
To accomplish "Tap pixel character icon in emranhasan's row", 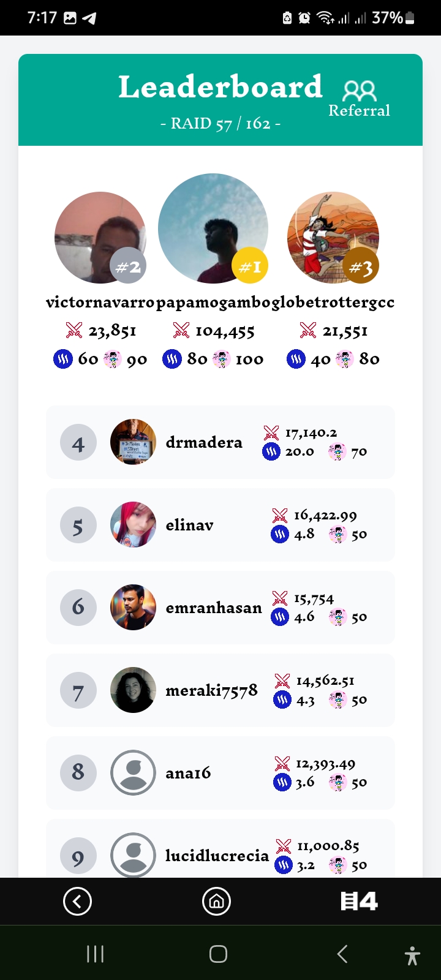I will click(x=338, y=617).
